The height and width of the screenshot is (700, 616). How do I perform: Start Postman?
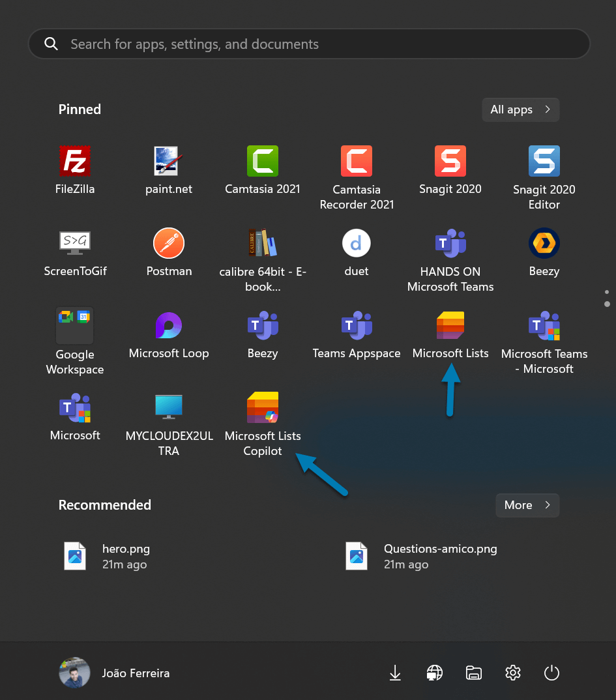(x=168, y=251)
